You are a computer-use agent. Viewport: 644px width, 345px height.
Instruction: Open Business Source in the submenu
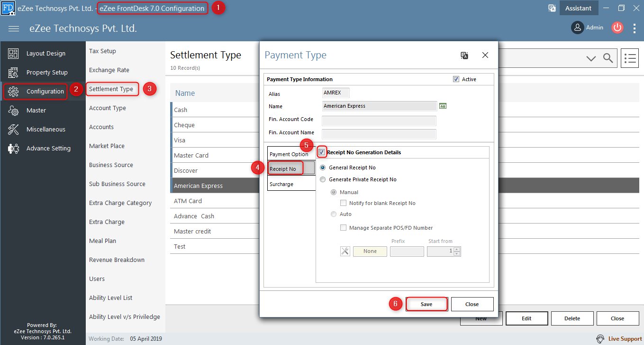pyautogui.click(x=111, y=165)
